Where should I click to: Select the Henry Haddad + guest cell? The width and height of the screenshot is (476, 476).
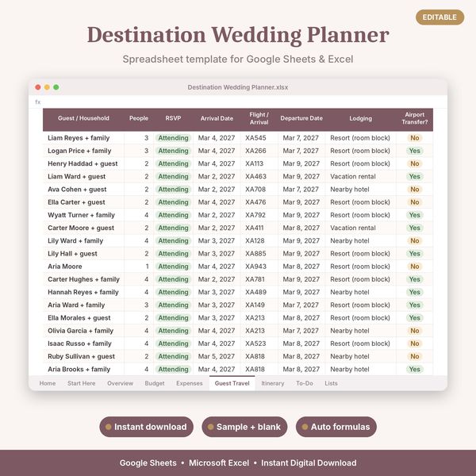point(83,163)
